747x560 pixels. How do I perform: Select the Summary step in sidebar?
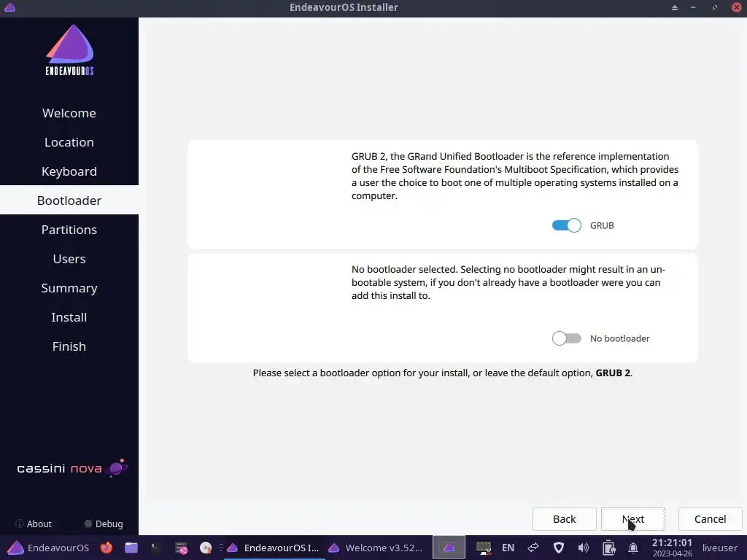(x=69, y=288)
